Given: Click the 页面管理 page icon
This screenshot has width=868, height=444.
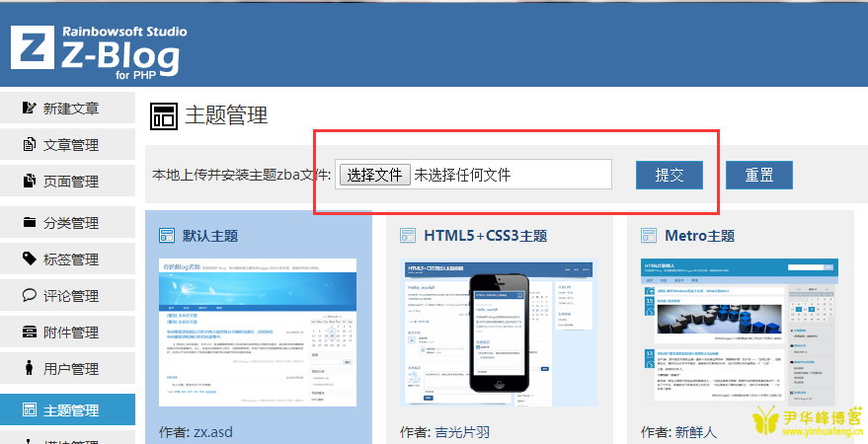Looking at the screenshot, I should (30, 181).
